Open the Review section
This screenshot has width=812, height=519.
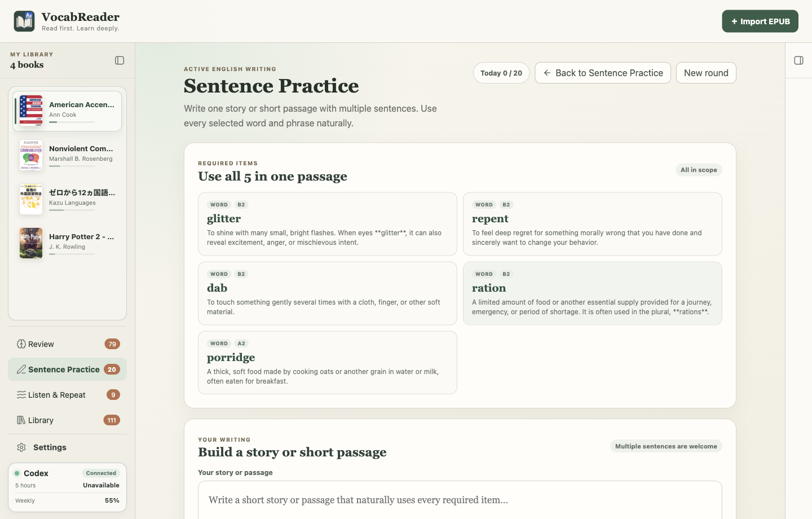[x=67, y=344]
